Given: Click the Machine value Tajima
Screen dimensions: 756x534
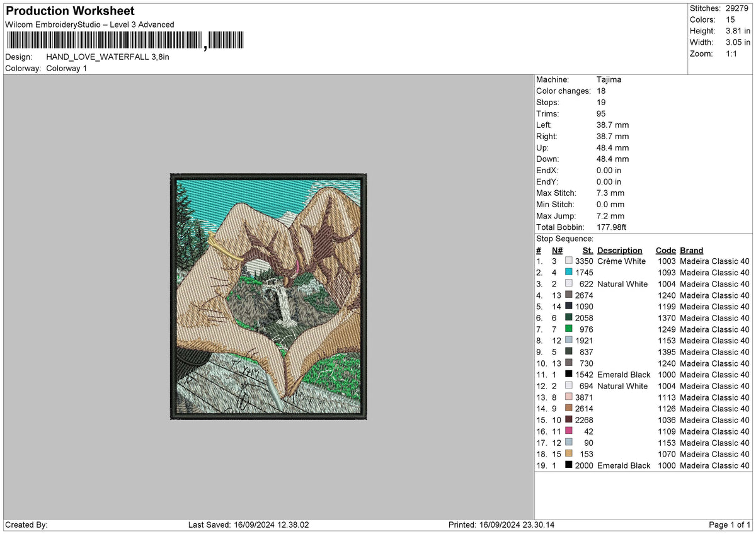Looking at the screenshot, I should [610, 80].
